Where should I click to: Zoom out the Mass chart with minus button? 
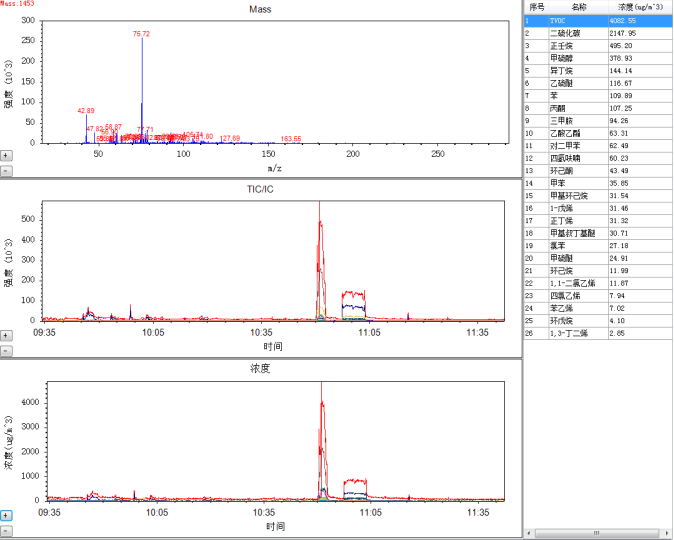point(6,171)
